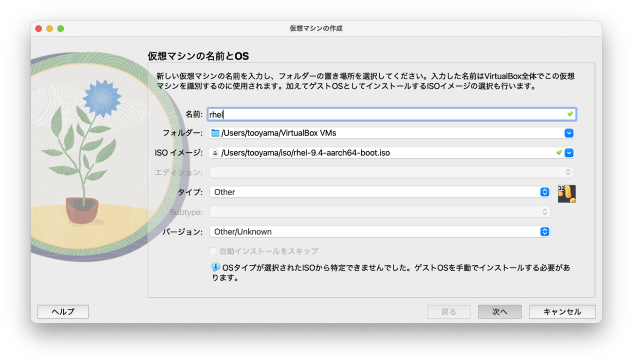Open the タイプ dropdown showing Other
The image size is (633, 364).
point(380,192)
